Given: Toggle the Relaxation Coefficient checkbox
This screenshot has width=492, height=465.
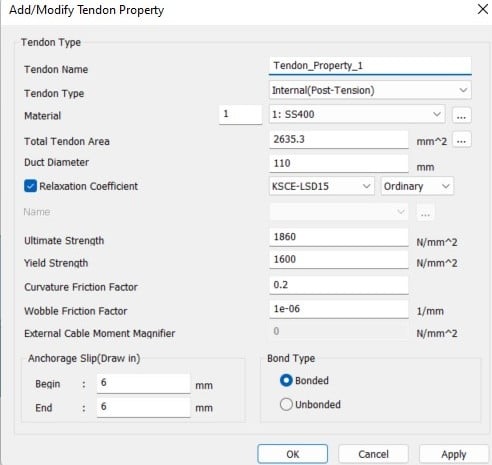Looking at the screenshot, I should click(30, 186).
